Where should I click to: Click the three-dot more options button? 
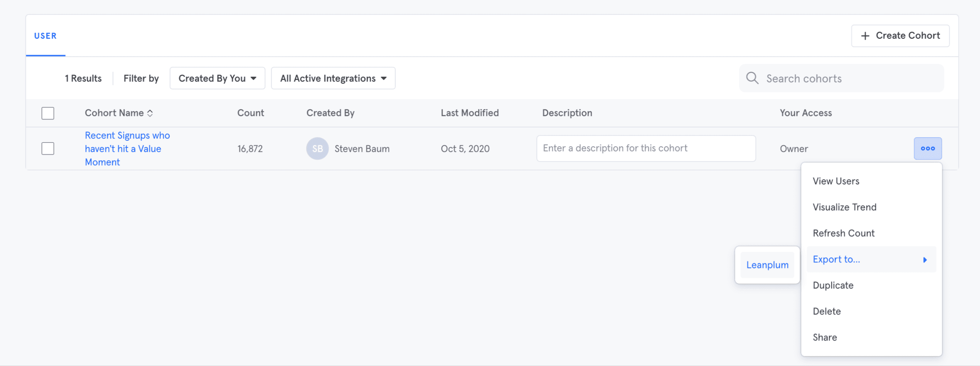(927, 148)
